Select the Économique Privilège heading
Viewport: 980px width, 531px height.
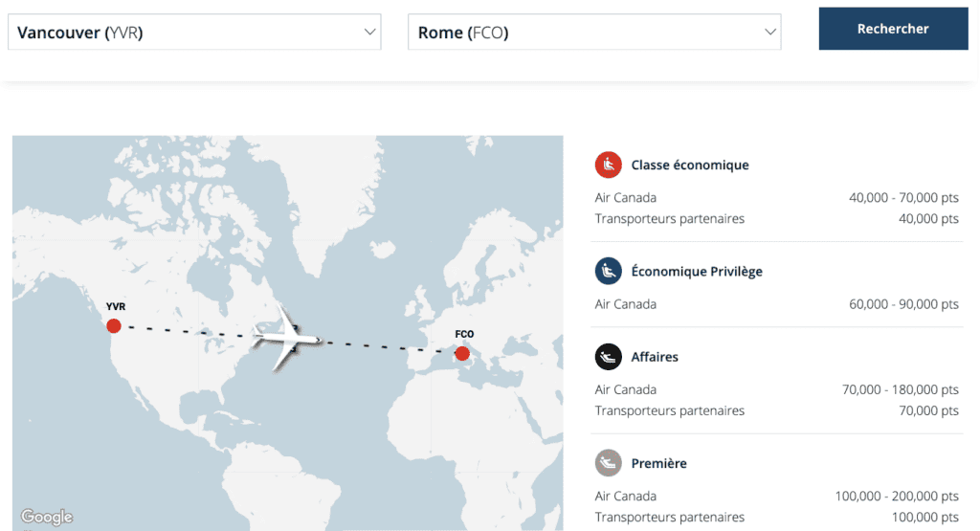(x=697, y=271)
